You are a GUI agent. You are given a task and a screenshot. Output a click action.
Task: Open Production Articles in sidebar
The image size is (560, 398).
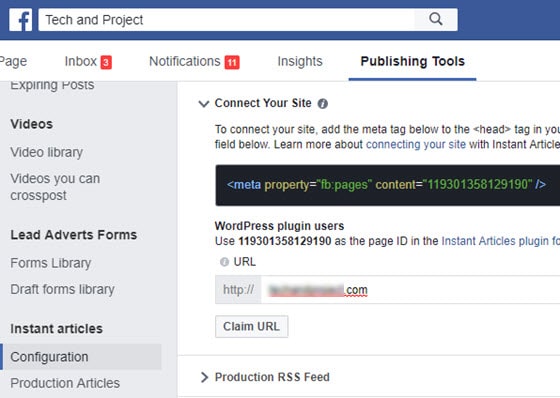[x=65, y=383]
